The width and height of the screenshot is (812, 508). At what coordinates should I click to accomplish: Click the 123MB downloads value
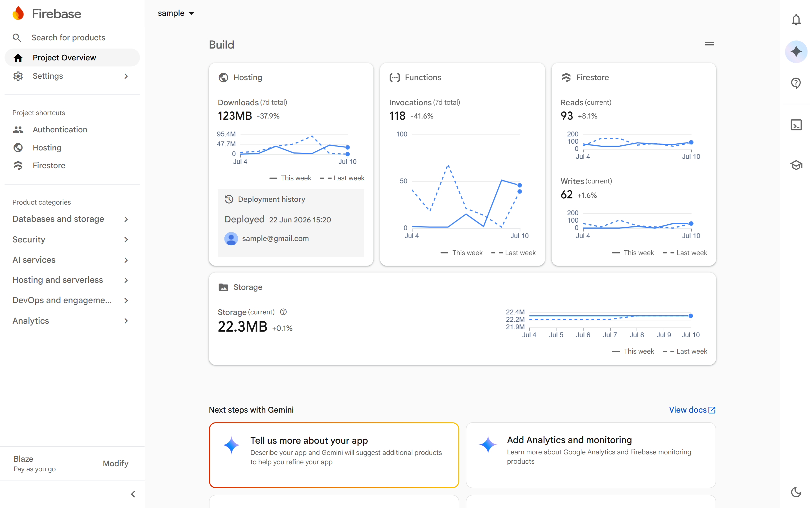pyautogui.click(x=235, y=116)
